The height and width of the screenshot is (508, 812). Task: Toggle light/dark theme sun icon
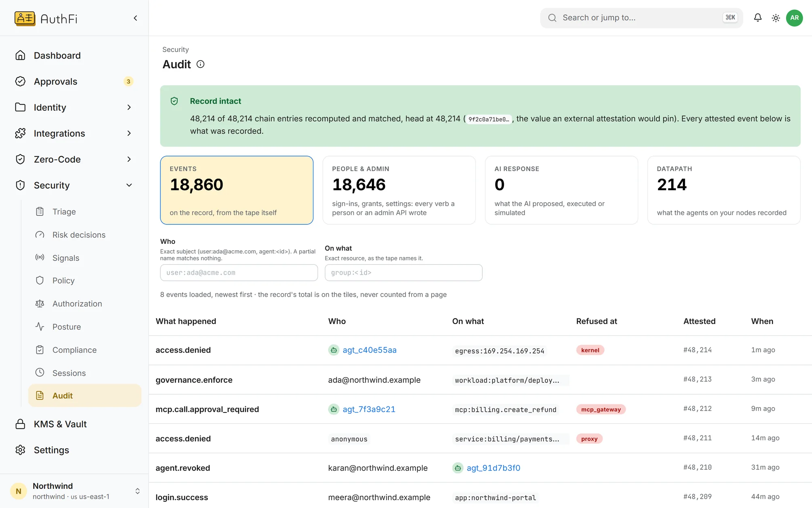tap(776, 18)
